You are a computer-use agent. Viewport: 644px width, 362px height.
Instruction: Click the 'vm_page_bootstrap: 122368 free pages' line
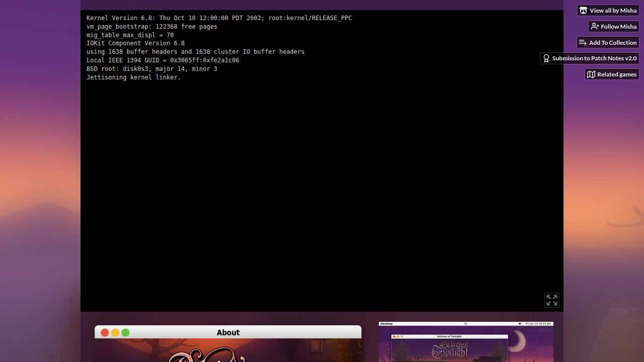[152, 27]
